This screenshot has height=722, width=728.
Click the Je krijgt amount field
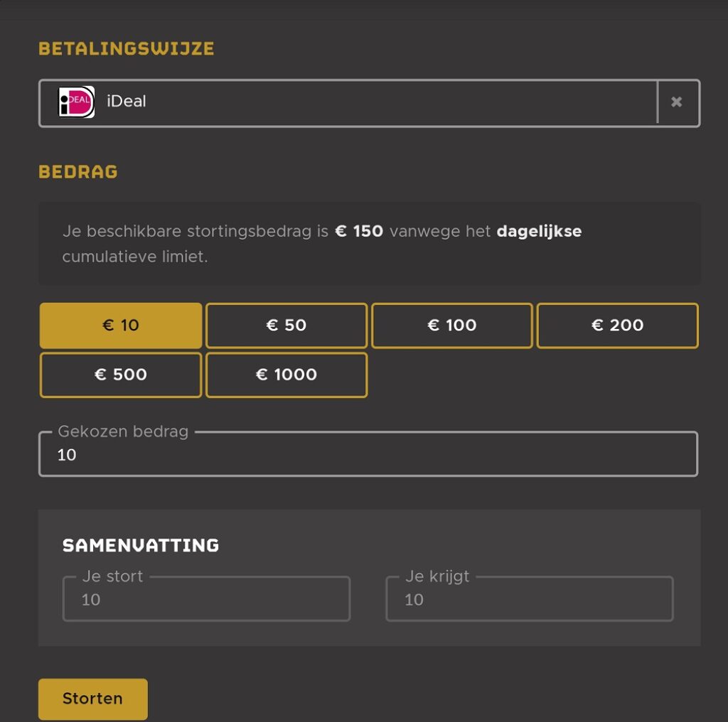[528, 599]
